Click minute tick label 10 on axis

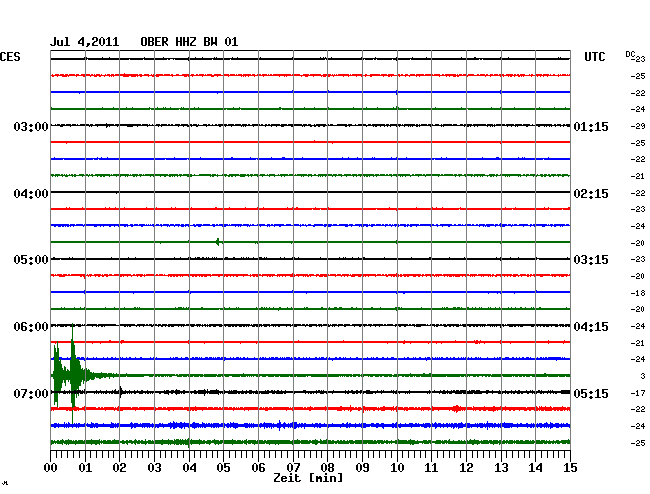click(397, 468)
